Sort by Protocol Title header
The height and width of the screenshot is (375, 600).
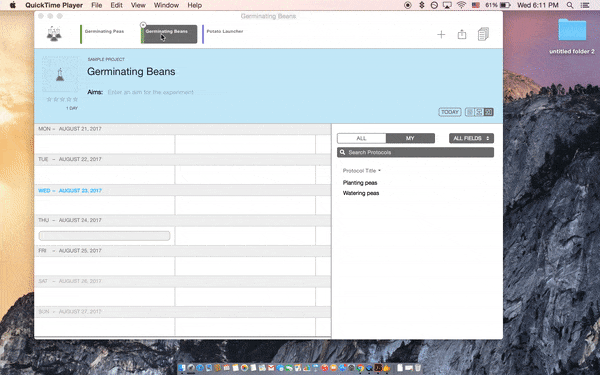pyautogui.click(x=362, y=171)
